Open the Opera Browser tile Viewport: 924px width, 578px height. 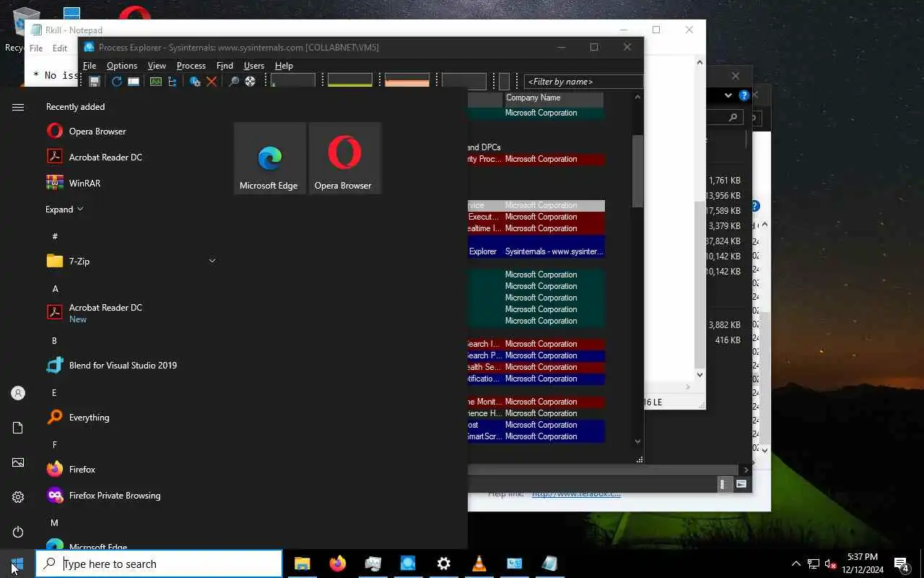pyautogui.click(x=345, y=158)
